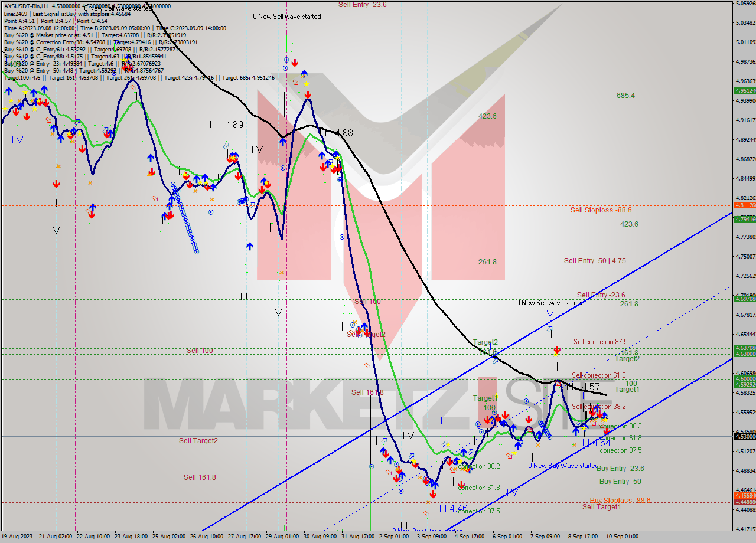Select the 'Sell Stoploss -88.6' label

click(x=601, y=210)
